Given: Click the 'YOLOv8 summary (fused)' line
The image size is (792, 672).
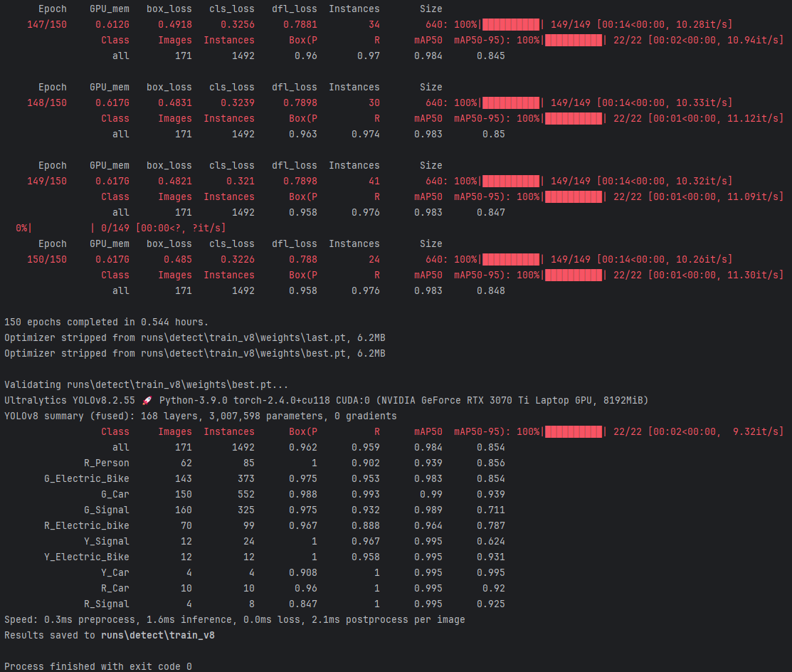Looking at the screenshot, I should click(x=200, y=416).
